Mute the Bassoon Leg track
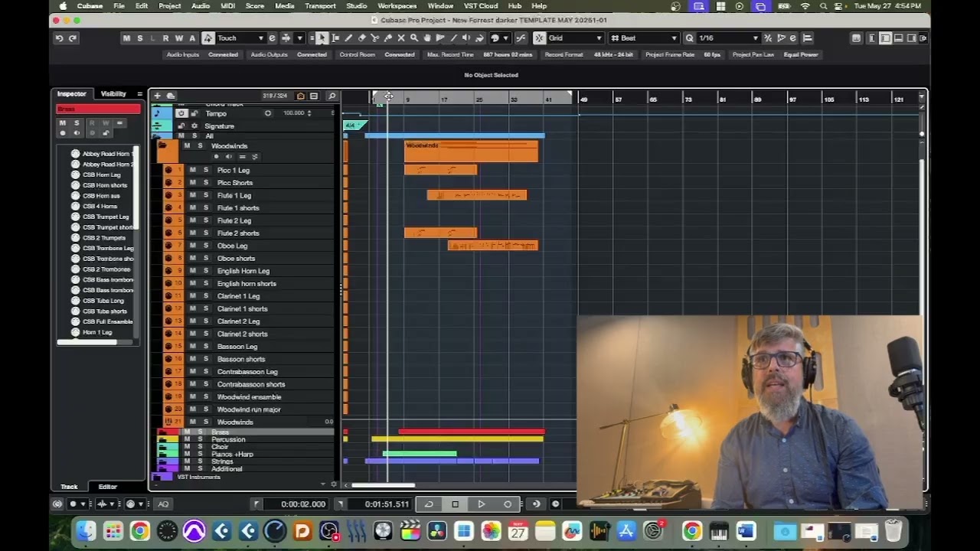 point(192,347)
